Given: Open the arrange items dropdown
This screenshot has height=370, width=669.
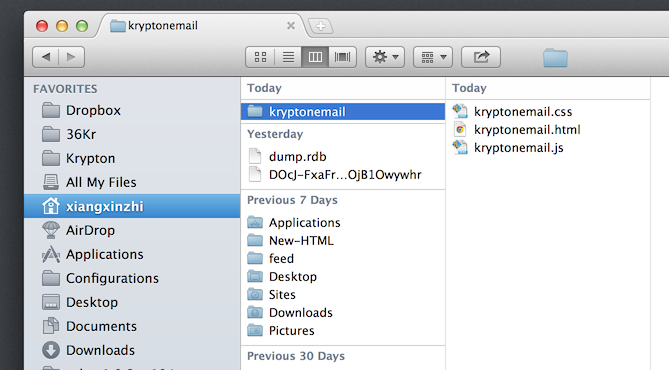Looking at the screenshot, I should [433, 57].
